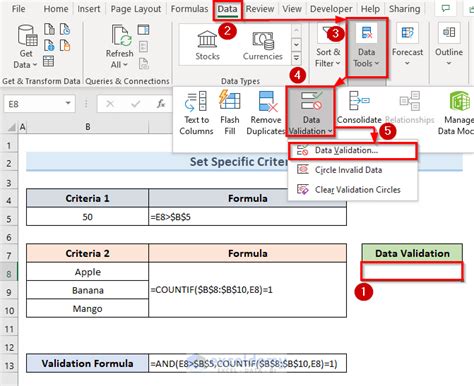Viewport: 474px width, 386px height.
Task: Click the Criteria 2 header cell
Action: [87, 253]
